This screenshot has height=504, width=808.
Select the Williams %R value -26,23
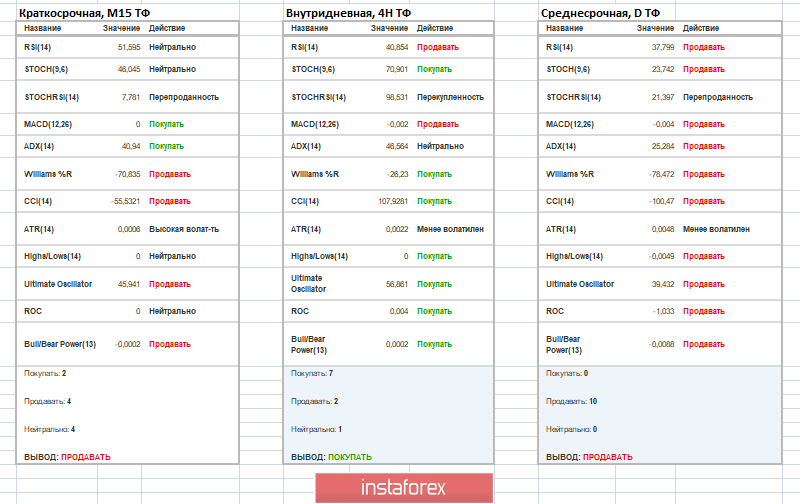[x=397, y=174]
